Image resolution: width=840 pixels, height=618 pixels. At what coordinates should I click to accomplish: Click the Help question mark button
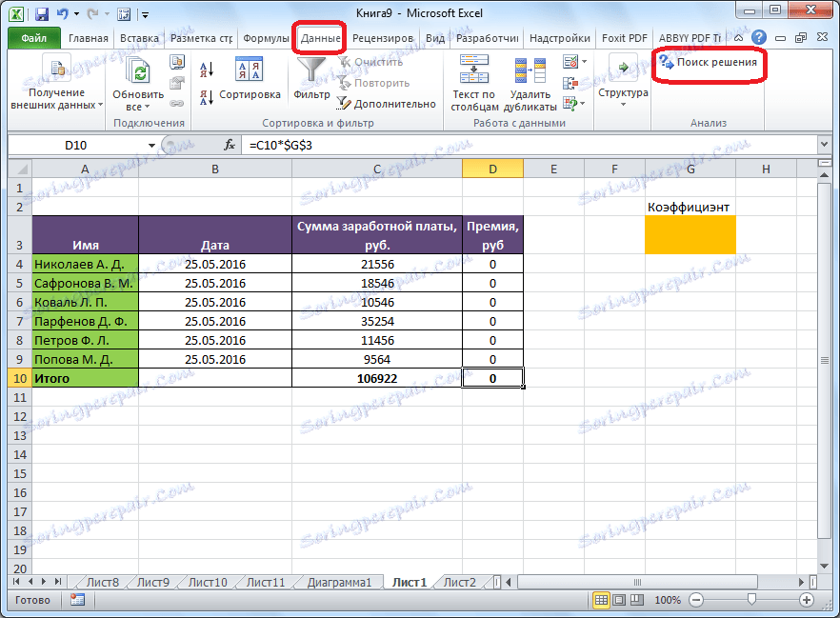pyautogui.click(x=760, y=37)
